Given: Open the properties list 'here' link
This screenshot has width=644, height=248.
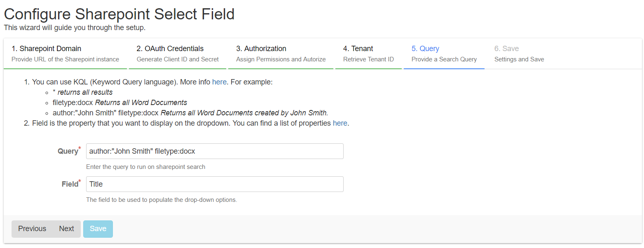Looking at the screenshot, I should pos(340,123).
